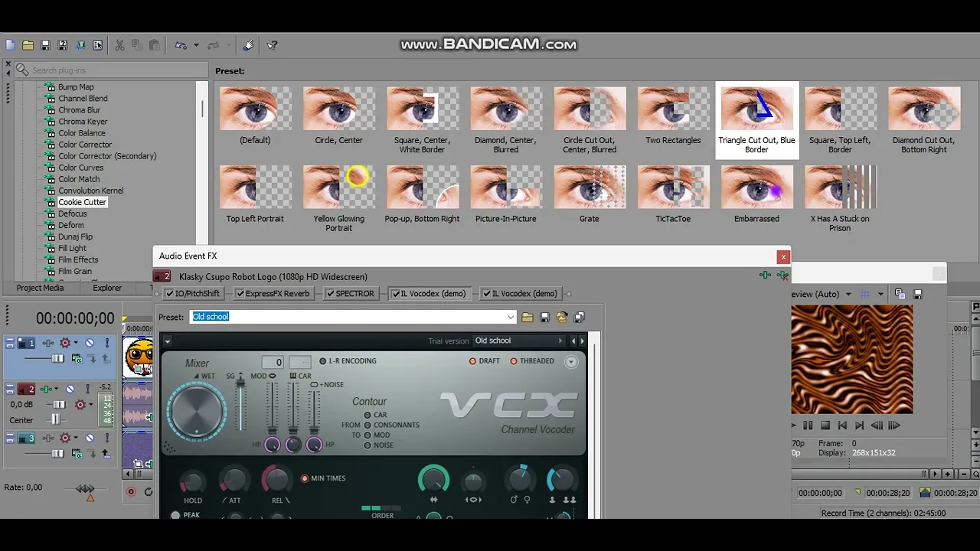Screen dimensions: 980x551
Task: Switch to the Explorer tab
Action: click(x=107, y=288)
